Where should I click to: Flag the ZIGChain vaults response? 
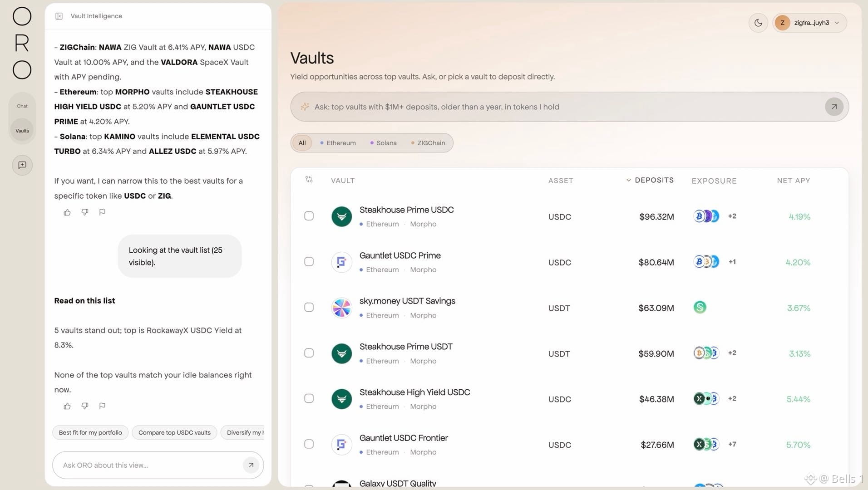102,212
